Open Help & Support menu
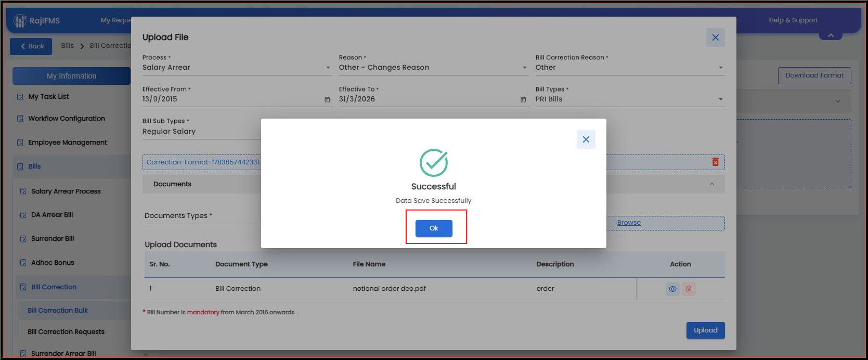This screenshot has width=868, height=360. tap(793, 20)
